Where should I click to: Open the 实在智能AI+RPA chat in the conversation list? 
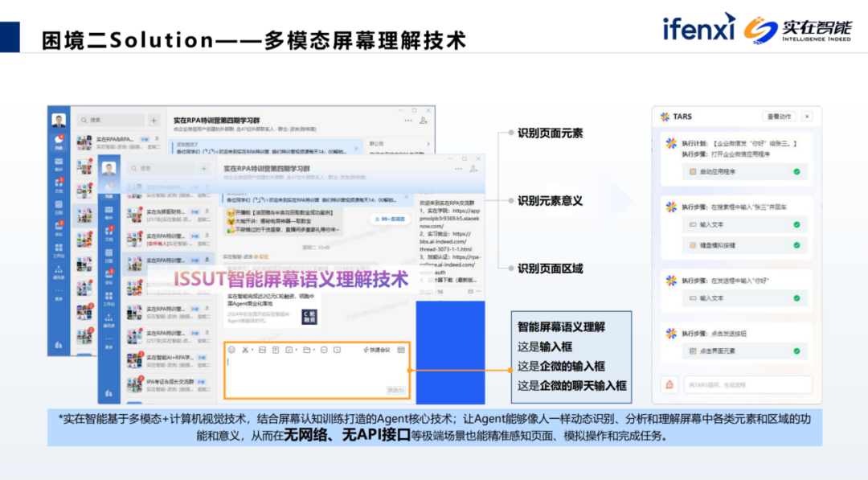(165, 359)
